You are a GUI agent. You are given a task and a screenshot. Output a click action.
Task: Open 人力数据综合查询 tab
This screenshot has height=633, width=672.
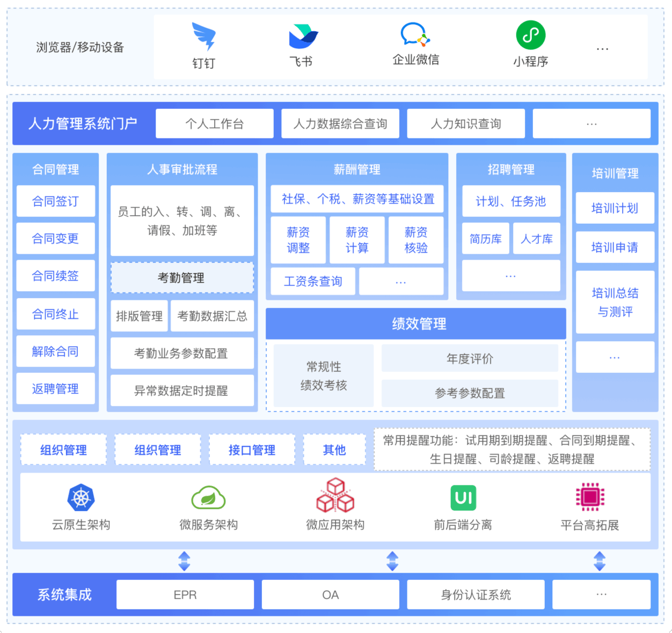(340, 124)
